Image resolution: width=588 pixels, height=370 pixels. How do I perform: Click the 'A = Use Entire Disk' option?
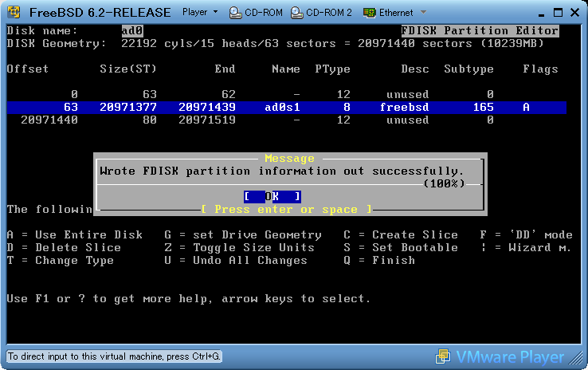(x=75, y=235)
